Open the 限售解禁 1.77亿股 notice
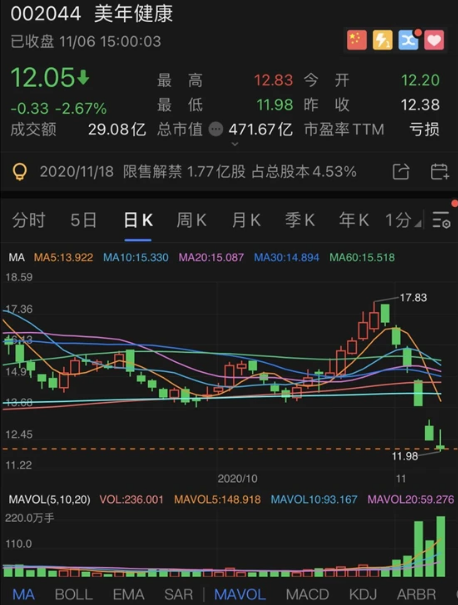The image size is (458, 605). point(198,172)
